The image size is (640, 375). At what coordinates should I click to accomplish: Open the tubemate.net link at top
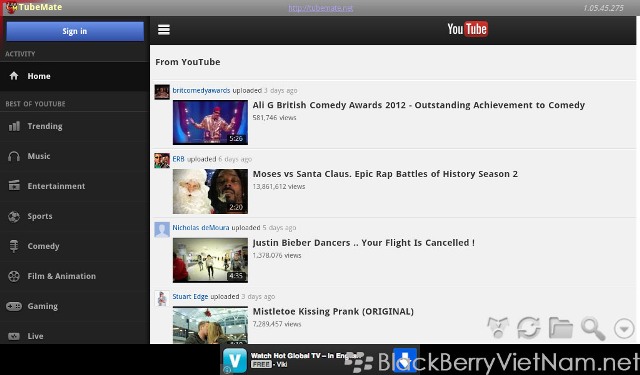pyautogui.click(x=321, y=8)
